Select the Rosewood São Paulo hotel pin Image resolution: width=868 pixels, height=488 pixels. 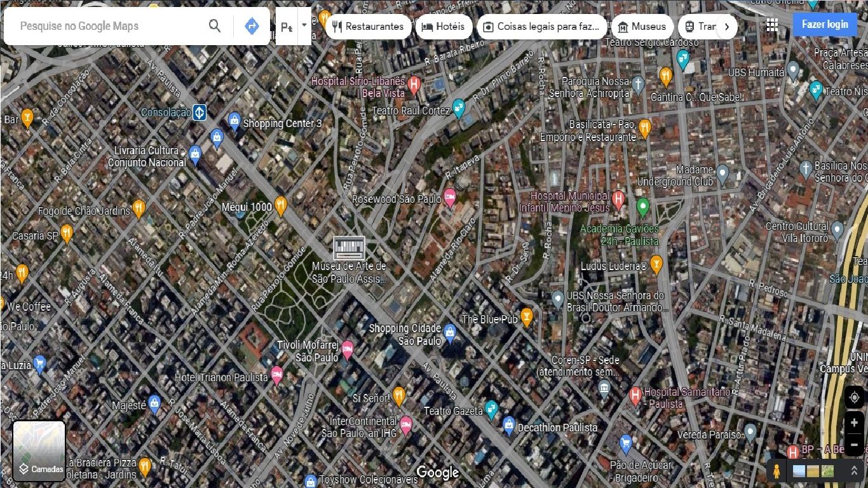click(x=450, y=197)
